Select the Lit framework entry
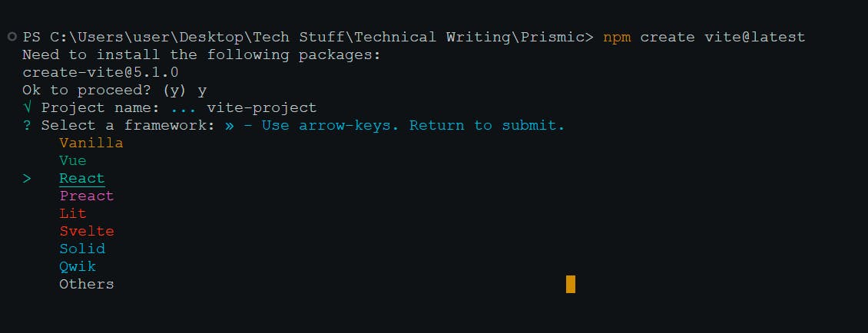The image size is (868, 333). point(73,213)
